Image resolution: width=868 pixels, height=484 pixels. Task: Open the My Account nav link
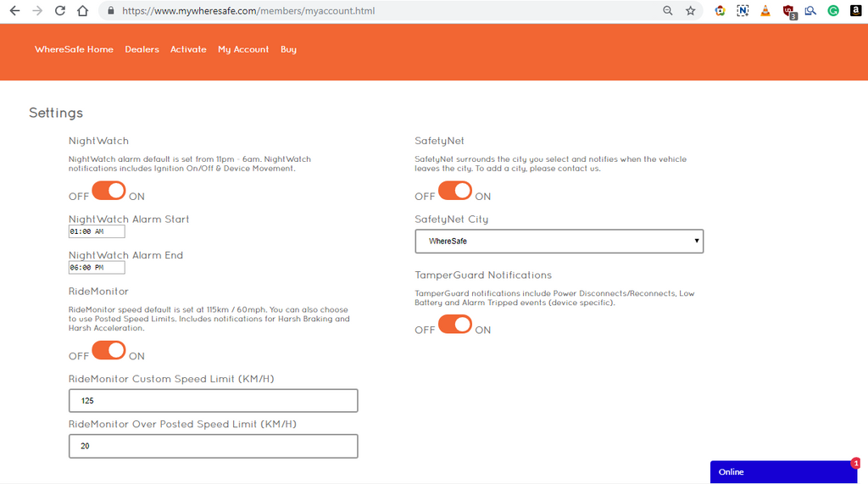coord(243,49)
